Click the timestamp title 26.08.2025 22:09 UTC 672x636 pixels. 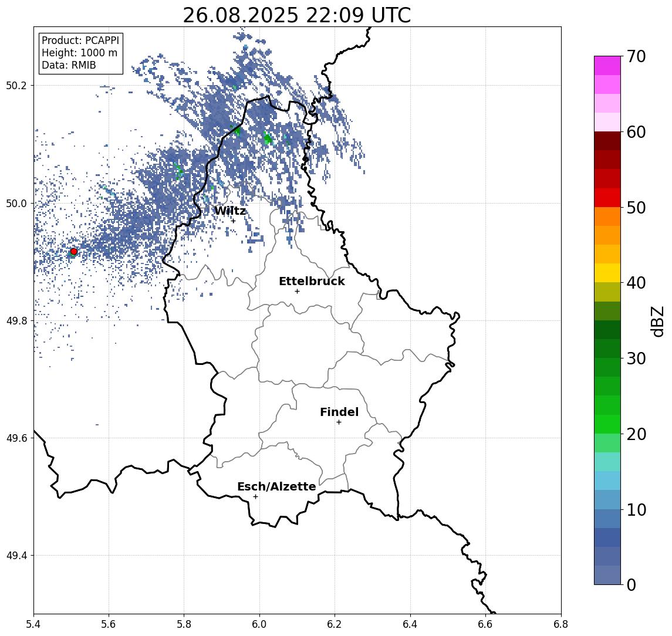297,15
